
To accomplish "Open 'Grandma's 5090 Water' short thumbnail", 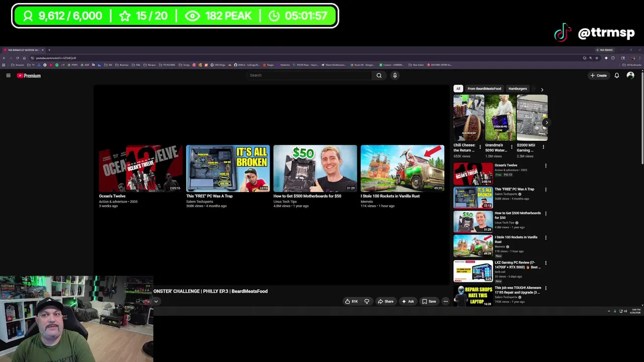I will click(500, 118).
